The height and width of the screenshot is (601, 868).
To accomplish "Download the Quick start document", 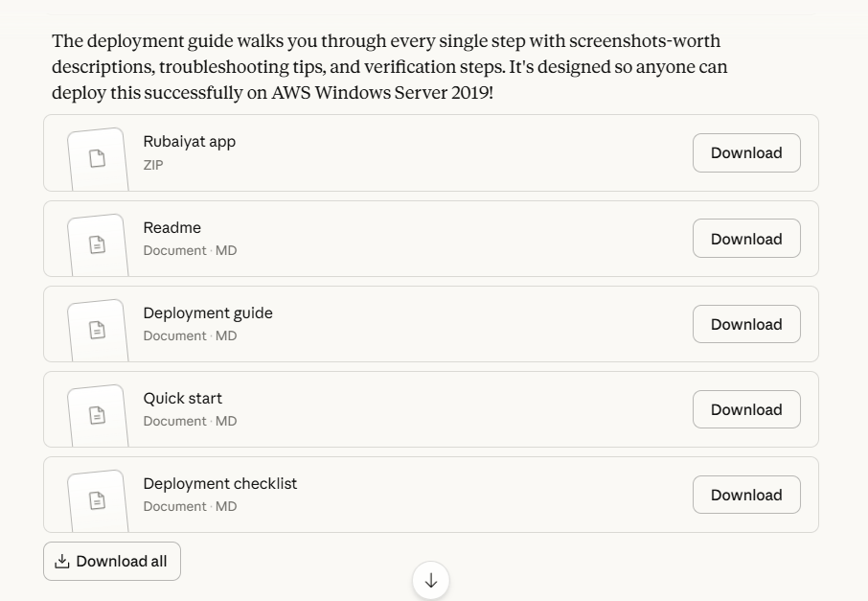I will click(746, 409).
